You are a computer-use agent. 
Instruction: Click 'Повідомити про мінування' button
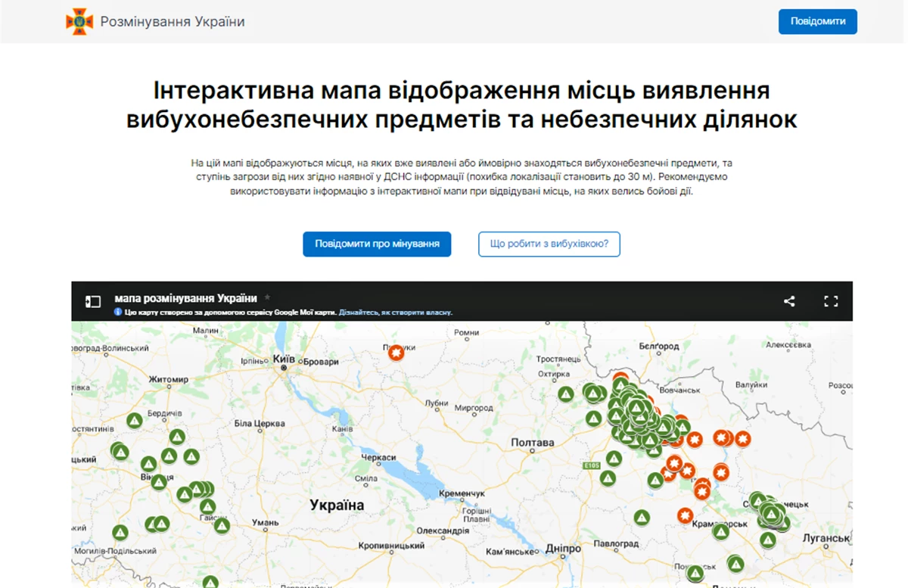377,244
